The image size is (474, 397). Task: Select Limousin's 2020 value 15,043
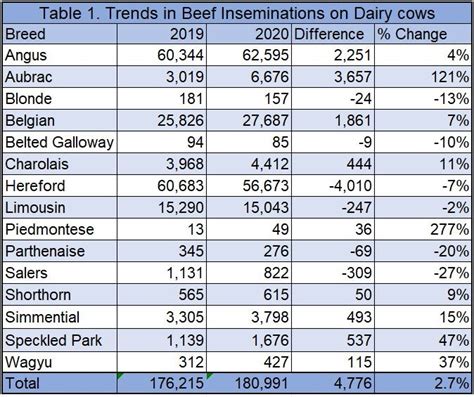[249, 208]
